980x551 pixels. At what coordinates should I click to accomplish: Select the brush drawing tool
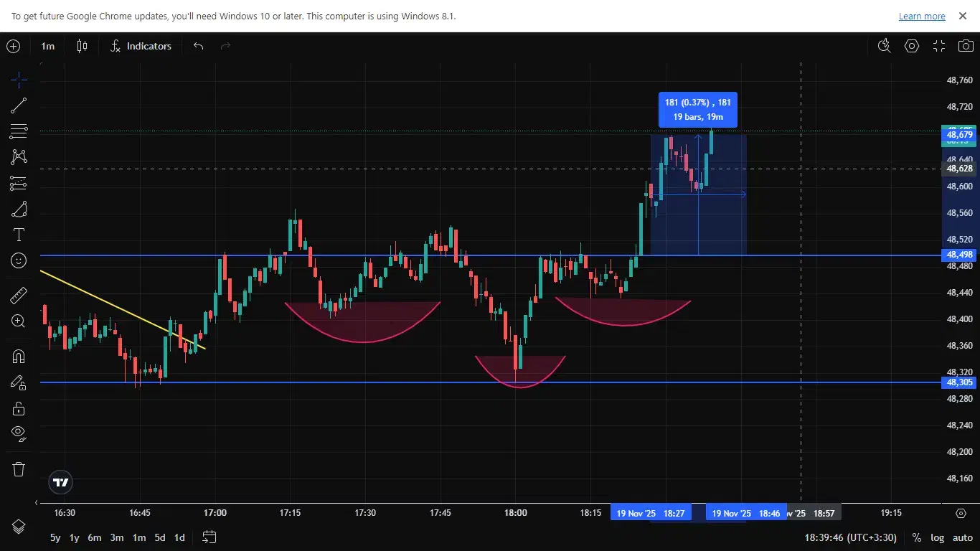click(19, 209)
